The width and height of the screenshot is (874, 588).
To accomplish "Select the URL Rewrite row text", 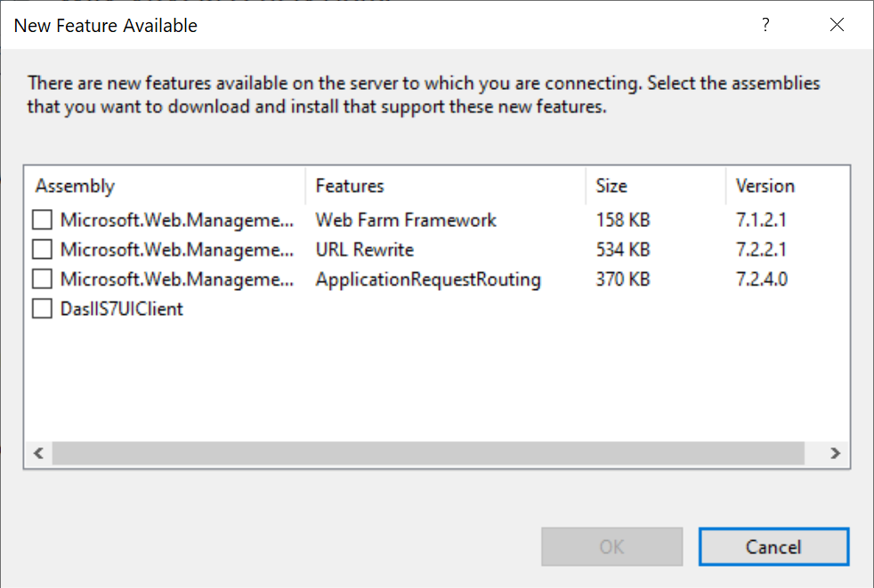I will pos(365,250).
